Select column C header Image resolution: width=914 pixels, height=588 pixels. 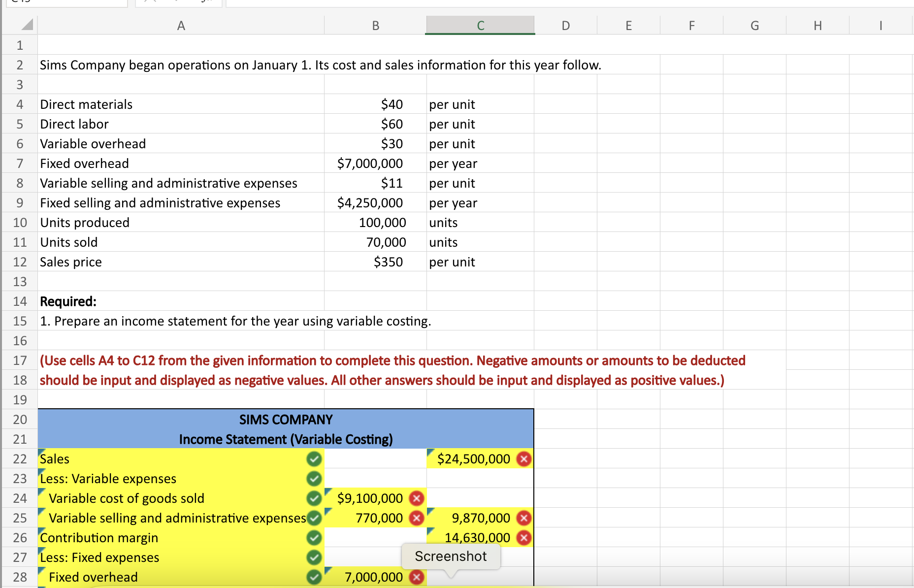(480, 25)
